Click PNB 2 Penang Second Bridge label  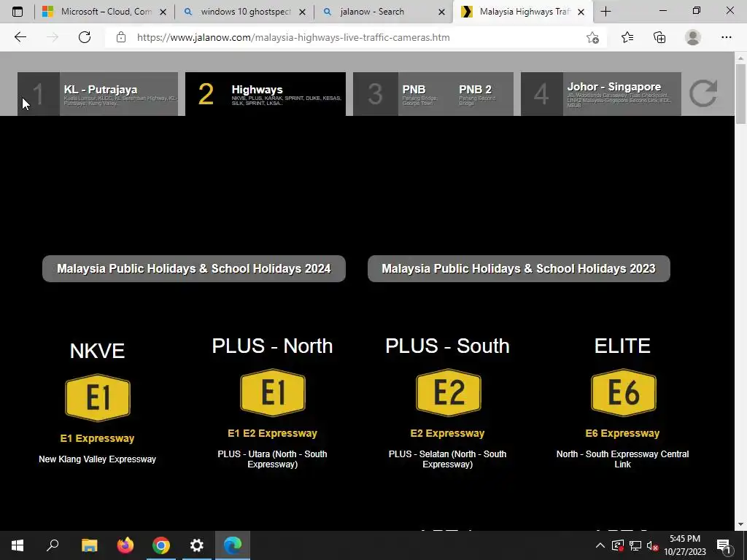click(x=477, y=95)
